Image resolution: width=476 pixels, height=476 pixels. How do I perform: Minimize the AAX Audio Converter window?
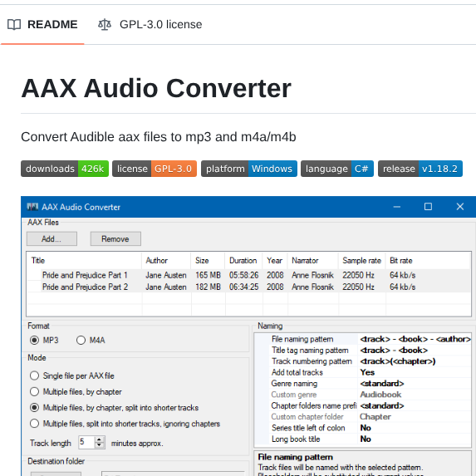tap(397, 207)
